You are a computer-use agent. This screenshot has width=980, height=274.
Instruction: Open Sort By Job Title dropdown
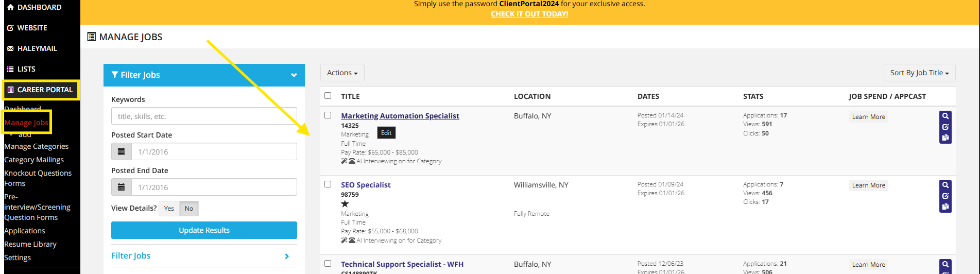pyautogui.click(x=919, y=73)
